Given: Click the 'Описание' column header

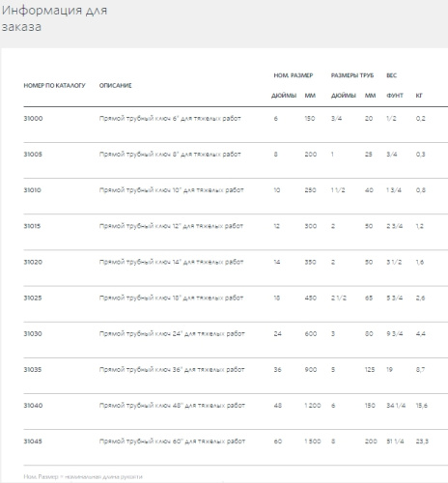Looking at the screenshot, I should click(115, 85).
